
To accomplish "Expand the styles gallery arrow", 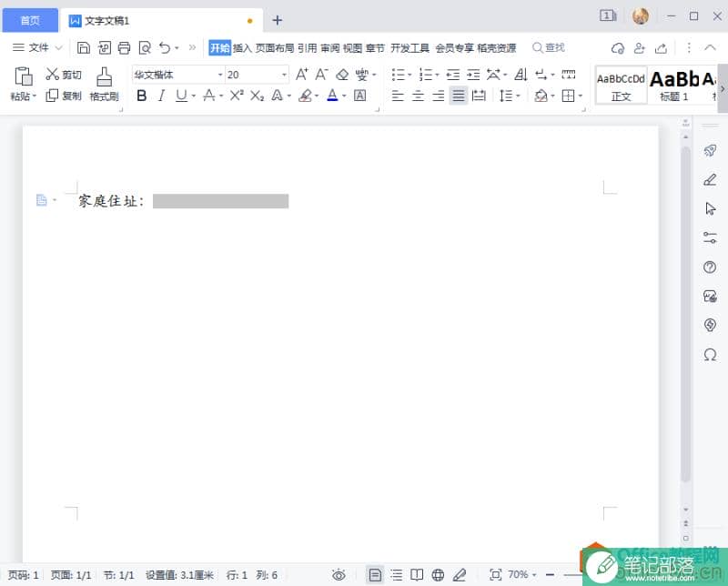I will point(723,88).
